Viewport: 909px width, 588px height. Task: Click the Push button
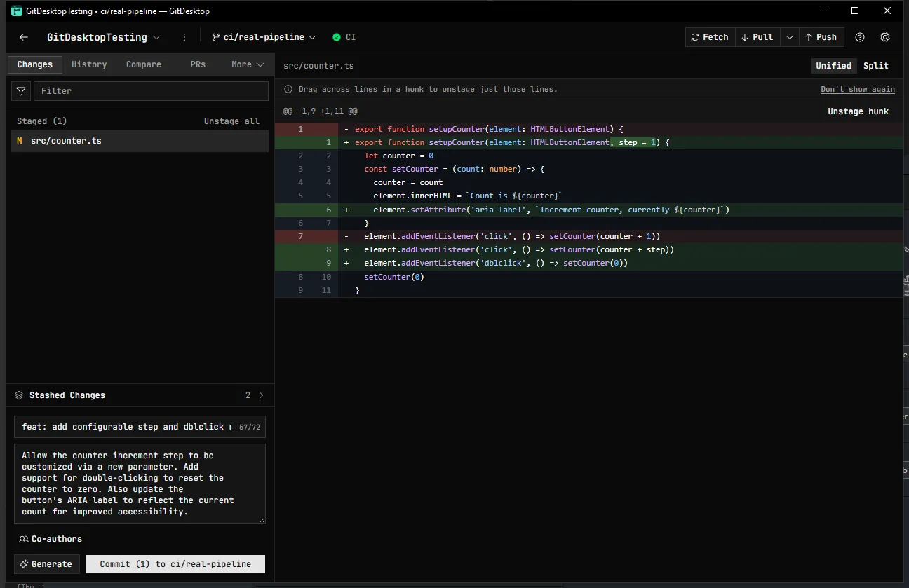(x=821, y=37)
